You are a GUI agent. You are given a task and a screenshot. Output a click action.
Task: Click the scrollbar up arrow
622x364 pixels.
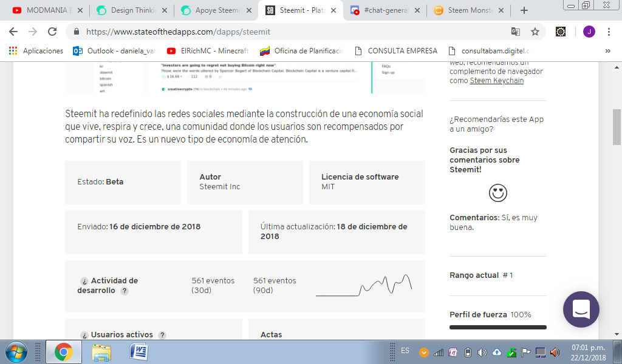(x=617, y=67)
